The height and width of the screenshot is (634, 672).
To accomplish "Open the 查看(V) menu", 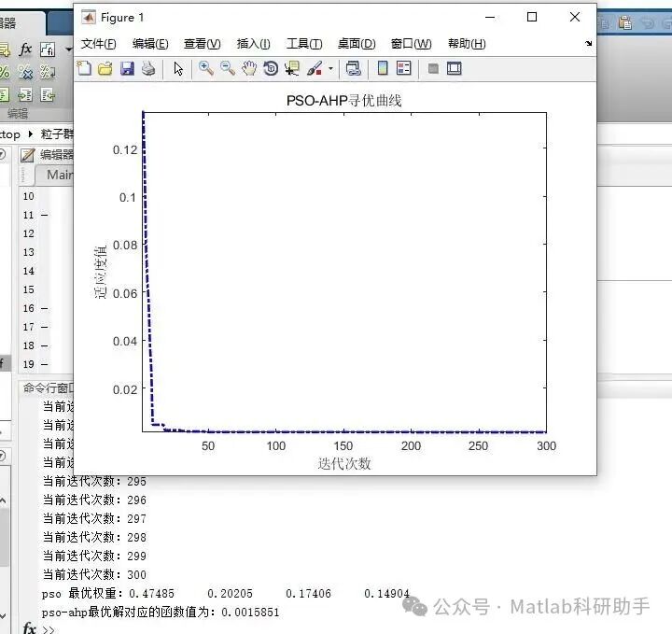I will (203, 44).
